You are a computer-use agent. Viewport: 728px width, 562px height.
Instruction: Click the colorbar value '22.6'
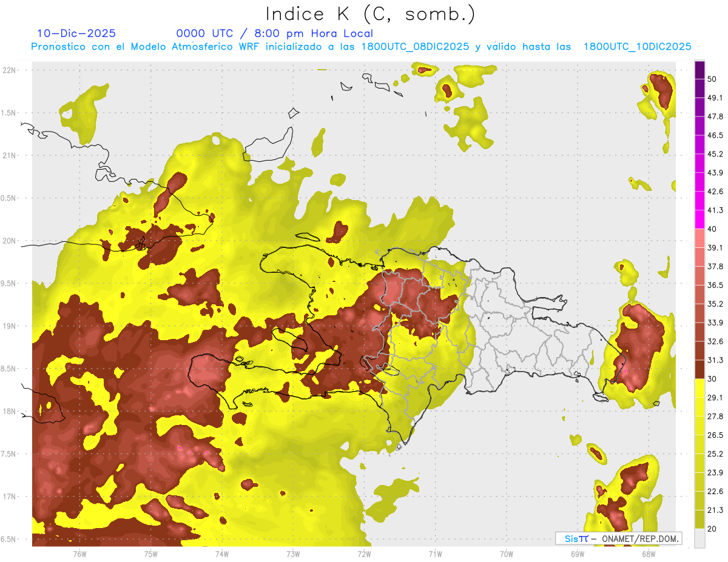click(715, 492)
